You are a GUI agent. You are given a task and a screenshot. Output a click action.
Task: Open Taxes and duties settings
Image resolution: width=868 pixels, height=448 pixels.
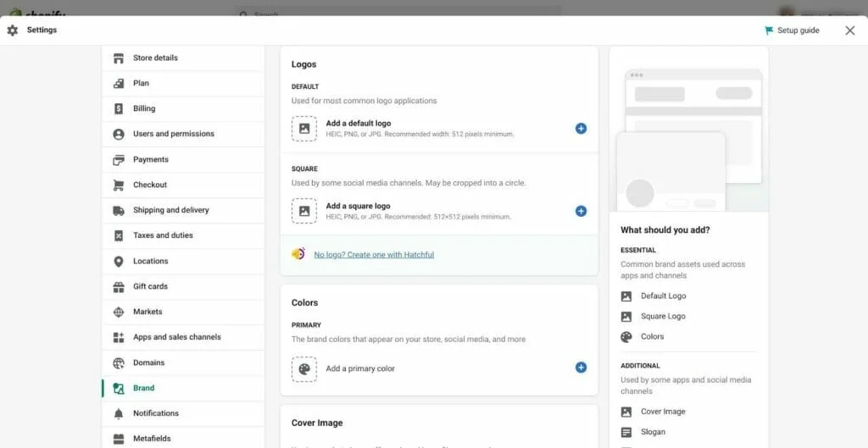pyautogui.click(x=183, y=236)
